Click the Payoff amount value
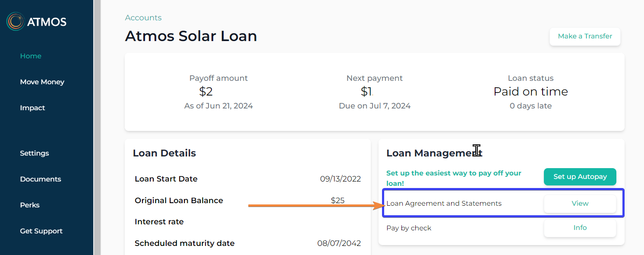644x255 pixels. (x=206, y=92)
